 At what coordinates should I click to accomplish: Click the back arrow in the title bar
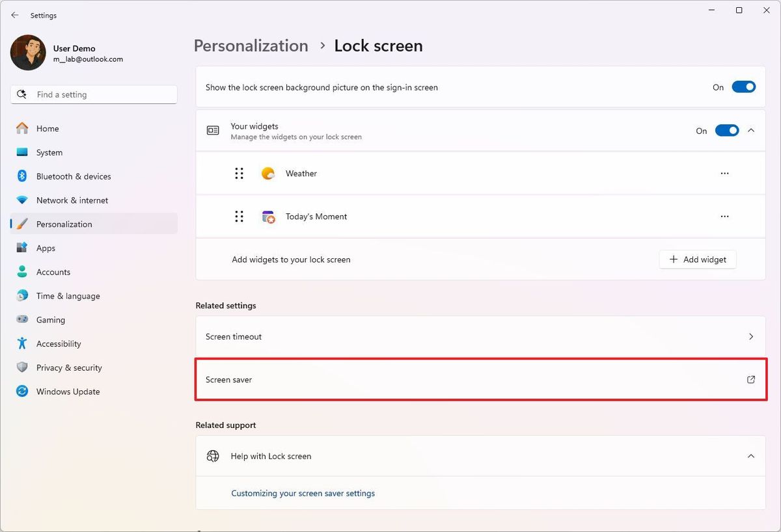point(14,14)
